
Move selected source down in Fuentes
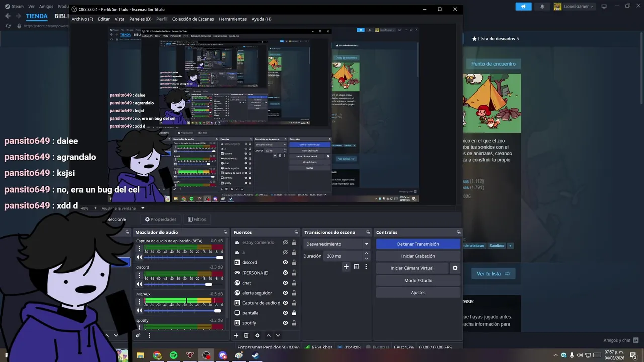[278, 335]
